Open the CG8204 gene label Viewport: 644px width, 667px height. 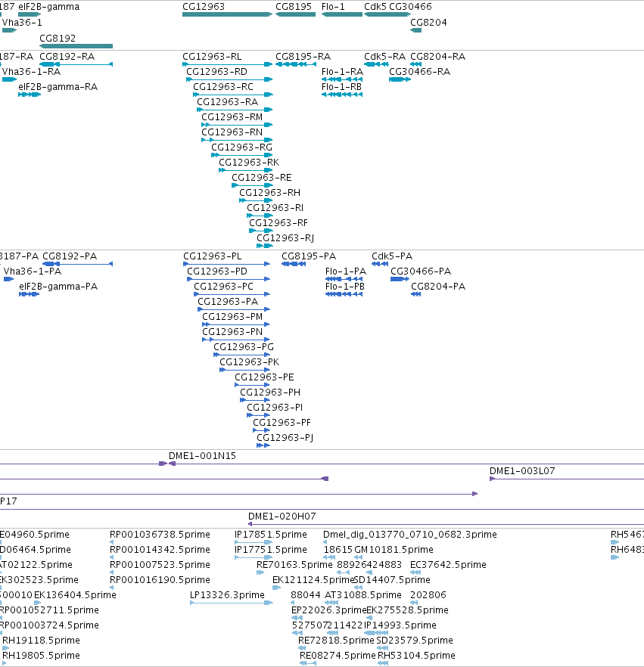pyautogui.click(x=428, y=23)
